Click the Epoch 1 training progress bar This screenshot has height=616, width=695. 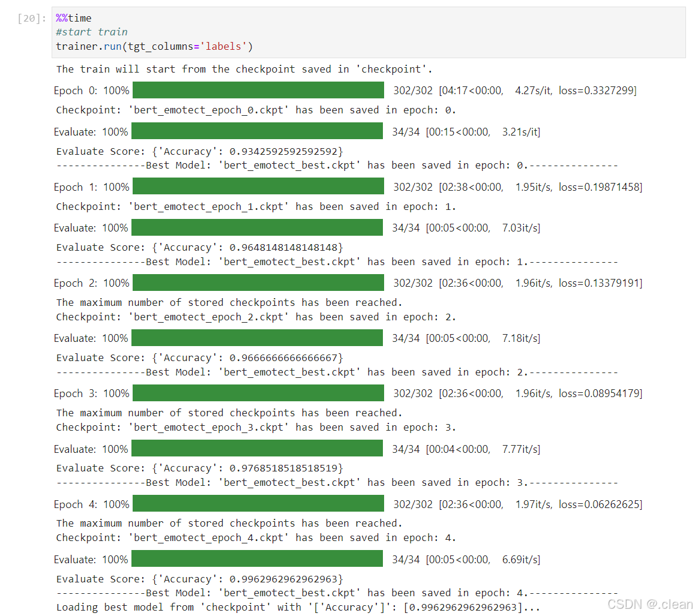click(x=259, y=187)
